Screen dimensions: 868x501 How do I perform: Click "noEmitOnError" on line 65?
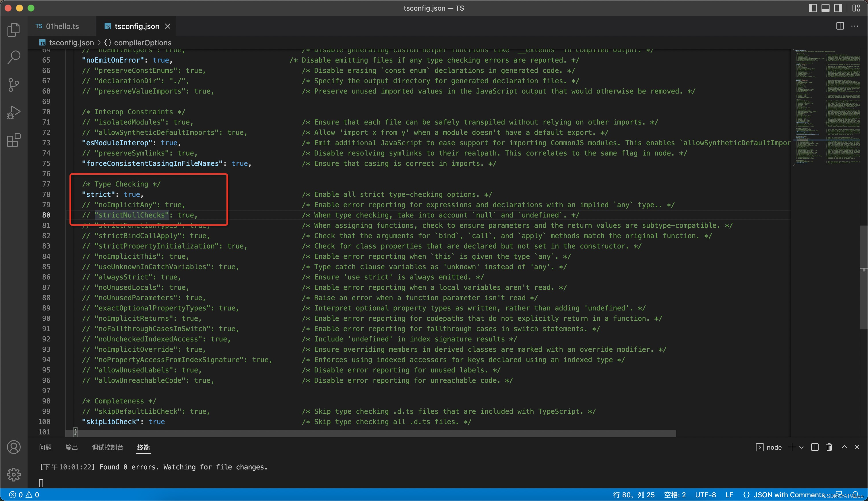click(113, 60)
